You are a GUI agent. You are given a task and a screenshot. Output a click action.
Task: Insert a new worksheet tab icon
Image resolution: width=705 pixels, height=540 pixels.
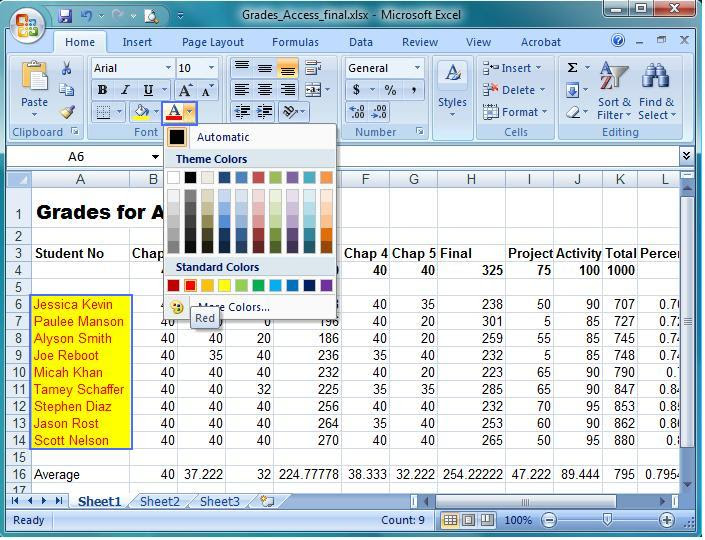(x=267, y=501)
